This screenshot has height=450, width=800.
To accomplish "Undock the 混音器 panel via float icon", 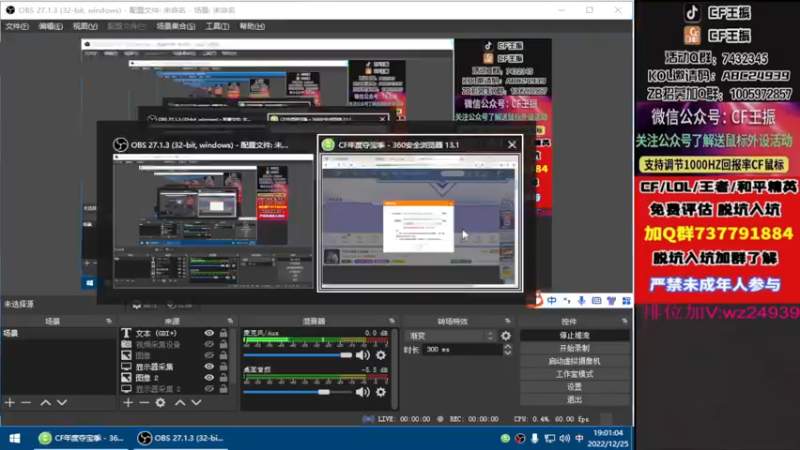I will click(x=392, y=321).
